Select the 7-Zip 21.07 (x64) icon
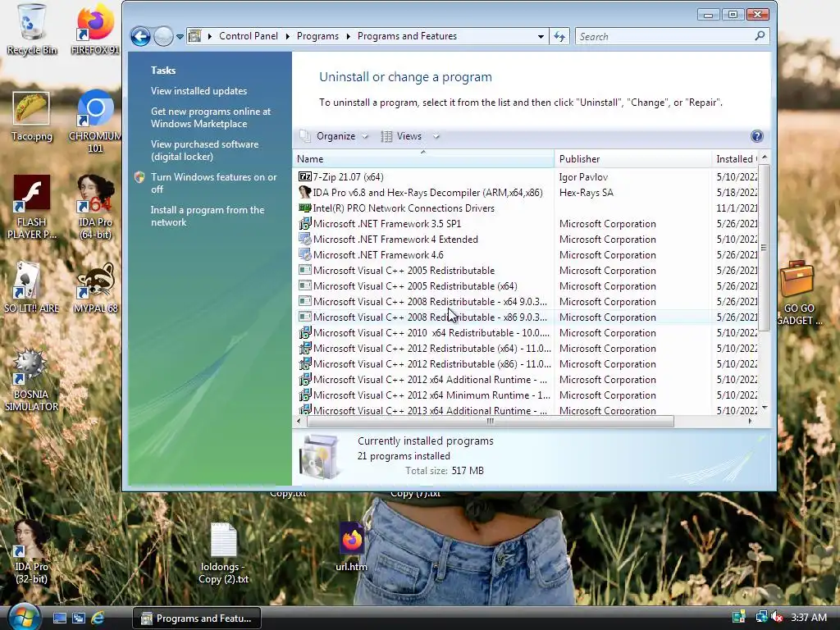The height and width of the screenshot is (630, 840). click(304, 177)
